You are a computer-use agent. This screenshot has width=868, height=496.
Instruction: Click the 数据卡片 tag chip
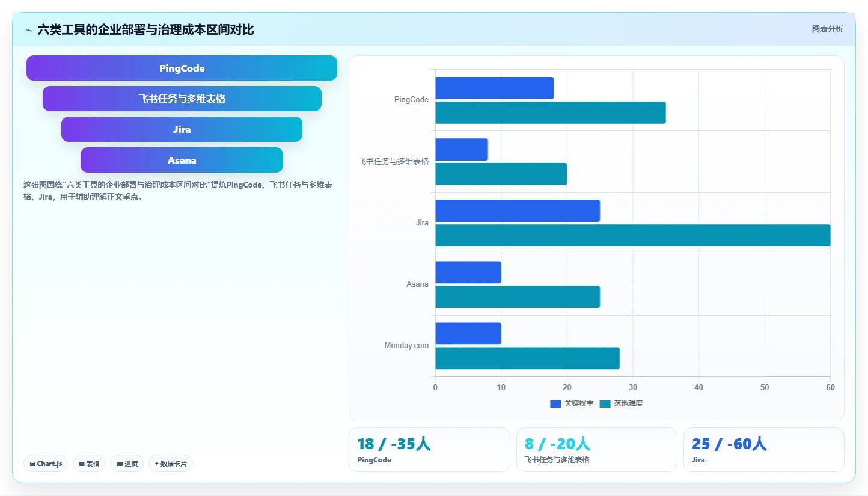pos(171,464)
